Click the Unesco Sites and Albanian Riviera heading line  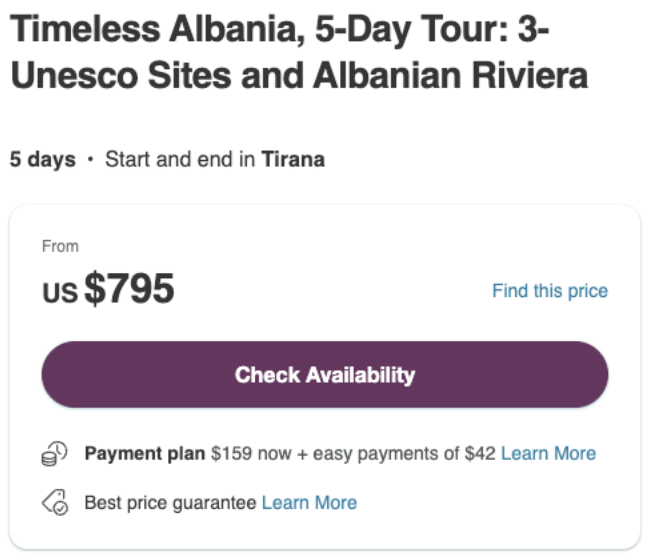[x=299, y=76]
